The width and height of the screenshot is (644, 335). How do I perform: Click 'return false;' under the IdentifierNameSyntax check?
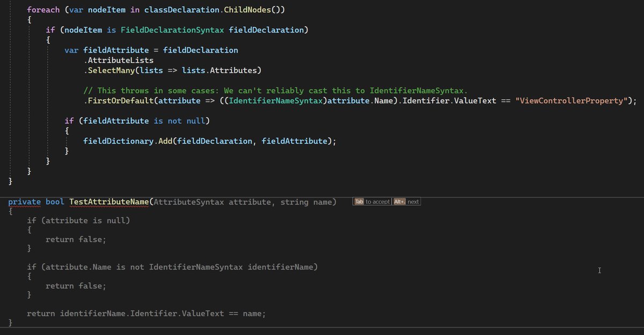(x=76, y=286)
